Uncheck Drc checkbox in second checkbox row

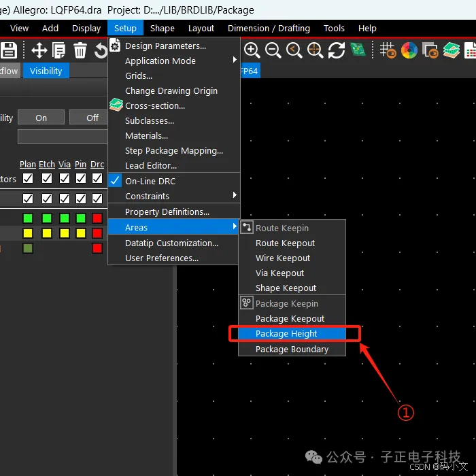[97, 199]
